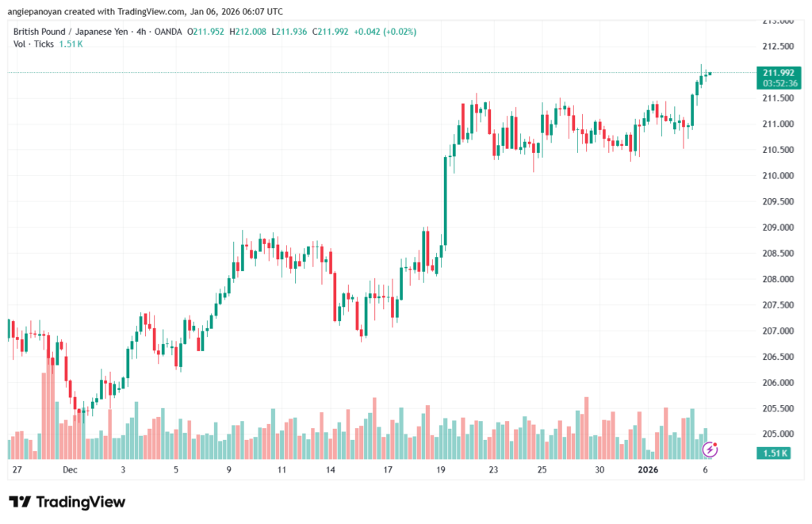
Task: Click the 27 date label on time axis
Action: pyautogui.click(x=17, y=470)
